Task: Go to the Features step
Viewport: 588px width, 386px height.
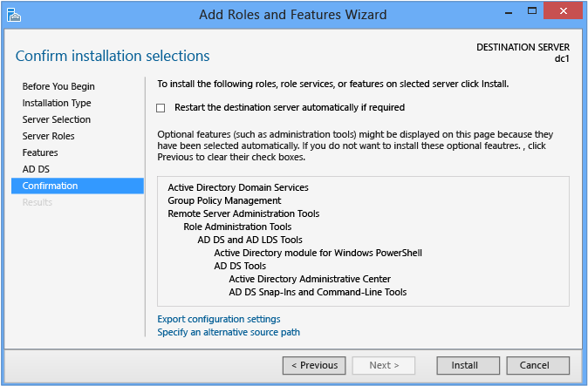Action: point(40,152)
